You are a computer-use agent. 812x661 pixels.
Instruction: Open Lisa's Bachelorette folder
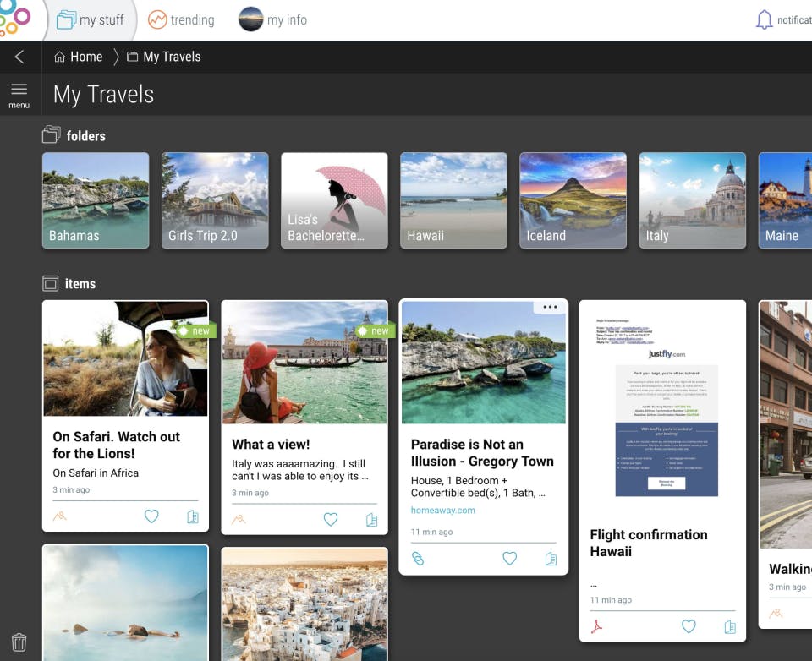coord(335,200)
